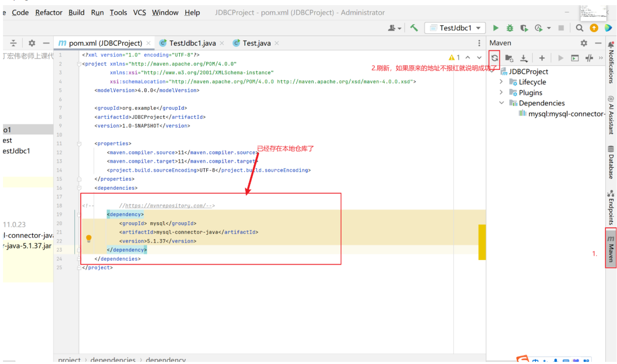The image size is (617, 364).
Task: Open the AI Assistant tool window
Action: pyautogui.click(x=611, y=115)
